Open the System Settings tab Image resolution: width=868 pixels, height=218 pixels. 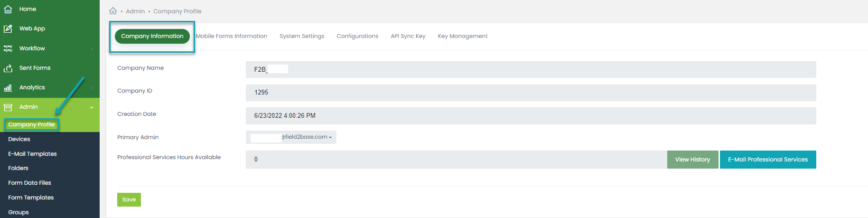(302, 36)
